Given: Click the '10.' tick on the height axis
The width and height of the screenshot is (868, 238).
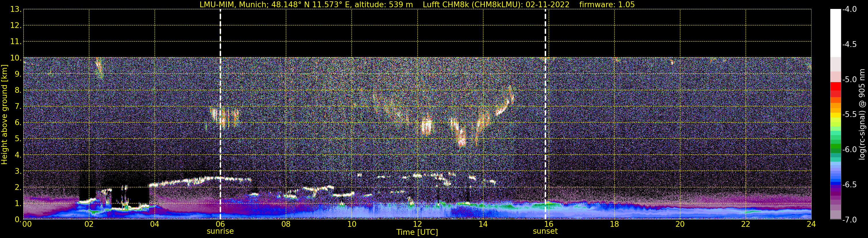Looking at the screenshot, I should click(x=16, y=58).
